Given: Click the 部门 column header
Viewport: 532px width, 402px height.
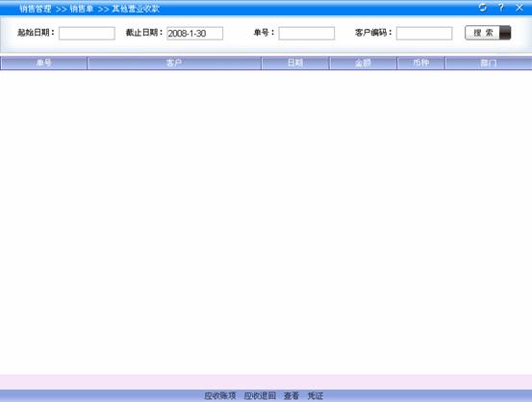Looking at the screenshot, I should [489, 63].
